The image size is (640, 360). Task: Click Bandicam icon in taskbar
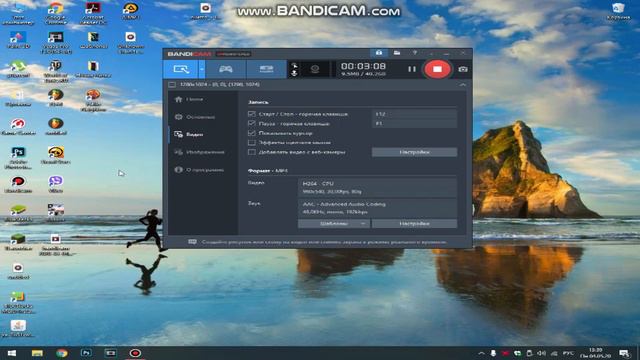(x=135, y=353)
